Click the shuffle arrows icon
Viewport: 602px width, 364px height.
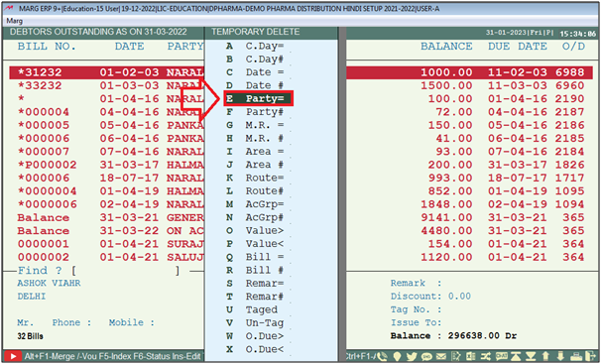[x=486, y=356]
